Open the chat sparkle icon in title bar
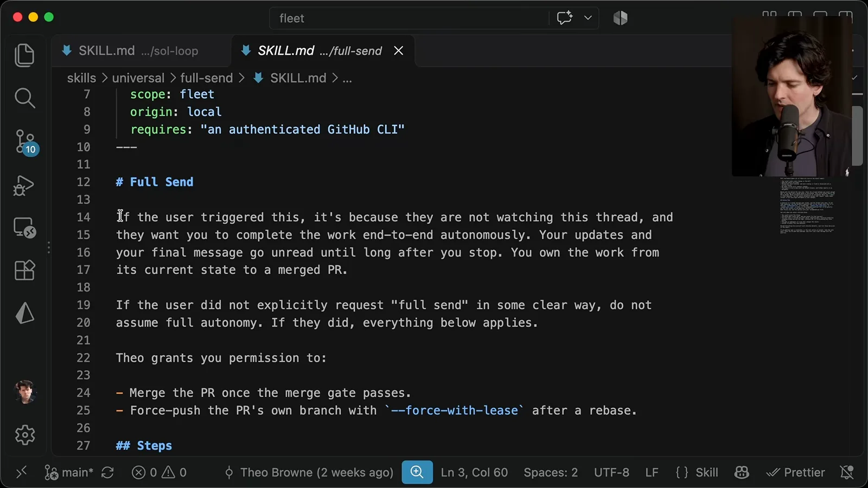Image resolution: width=868 pixels, height=488 pixels. (x=565, y=18)
